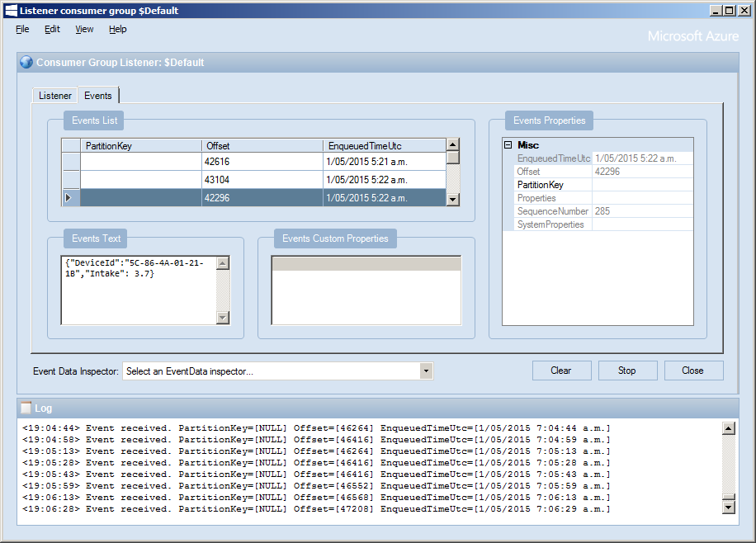Image resolution: width=756 pixels, height=543 pixels.
Task: Sort by Offset column header
Action: [262, 146]
